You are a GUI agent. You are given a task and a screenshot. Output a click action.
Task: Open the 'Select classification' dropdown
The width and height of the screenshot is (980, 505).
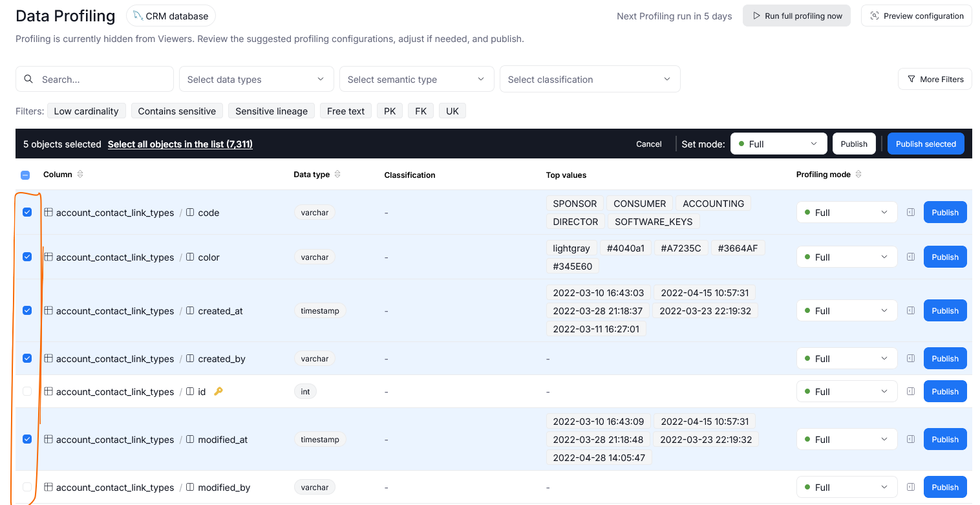(590, 79)
